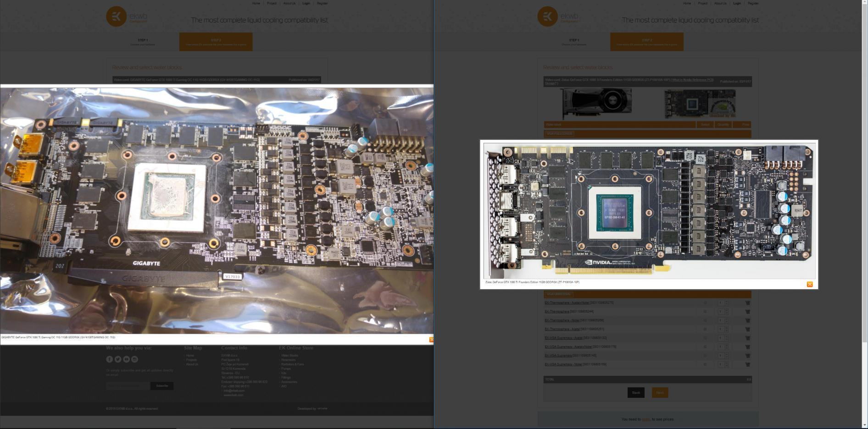Click the Gigabyte GTX 1080 Ti PCB photo
Image resolution: width=868 pixels, height=429 pixels.
(217, 210)
